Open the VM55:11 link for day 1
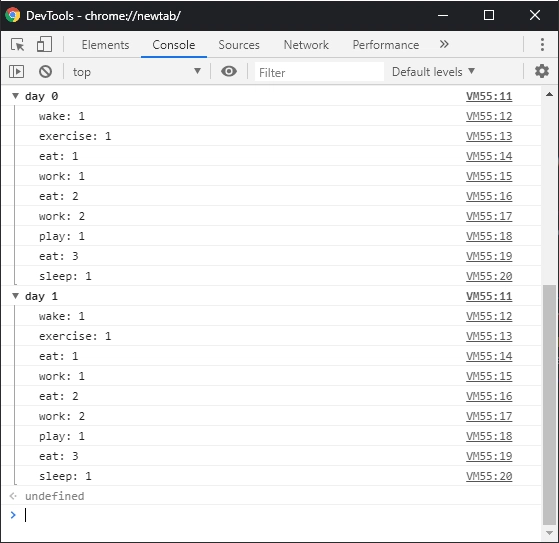 pos(489,296)
